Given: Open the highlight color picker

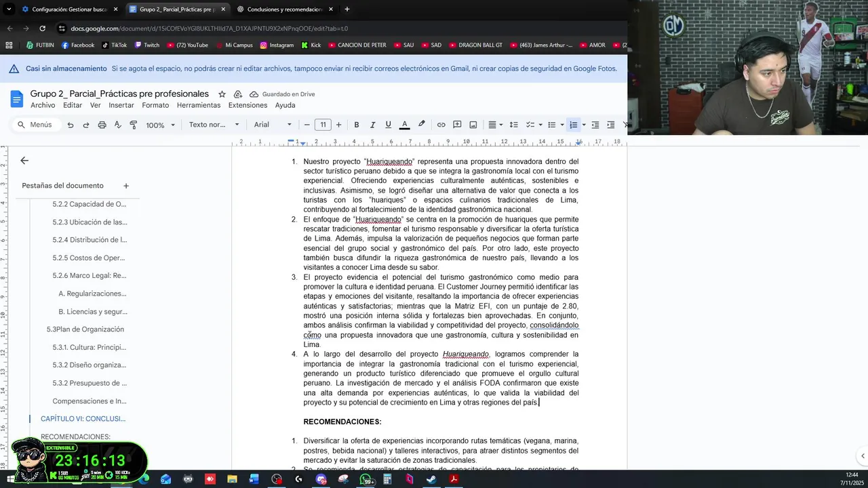Looking at the screenshot, I should tap(421, 125).
